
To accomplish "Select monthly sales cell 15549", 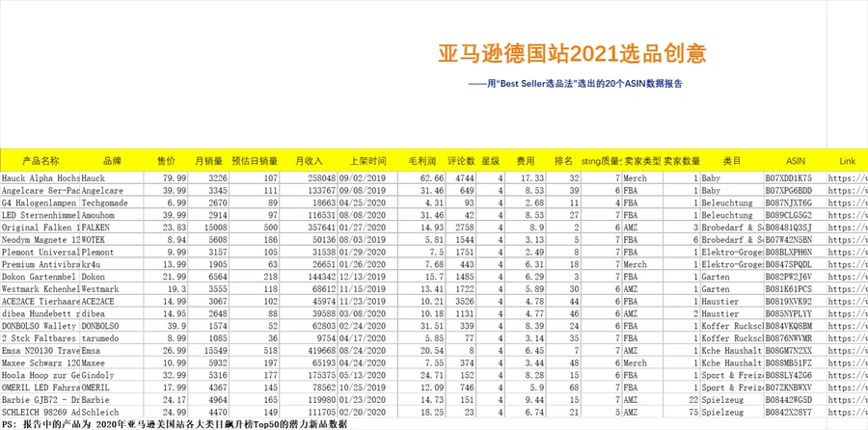I will 208,351.
